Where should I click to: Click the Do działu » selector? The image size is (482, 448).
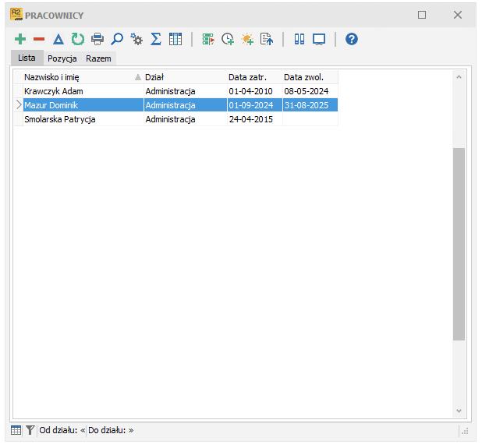111,430
